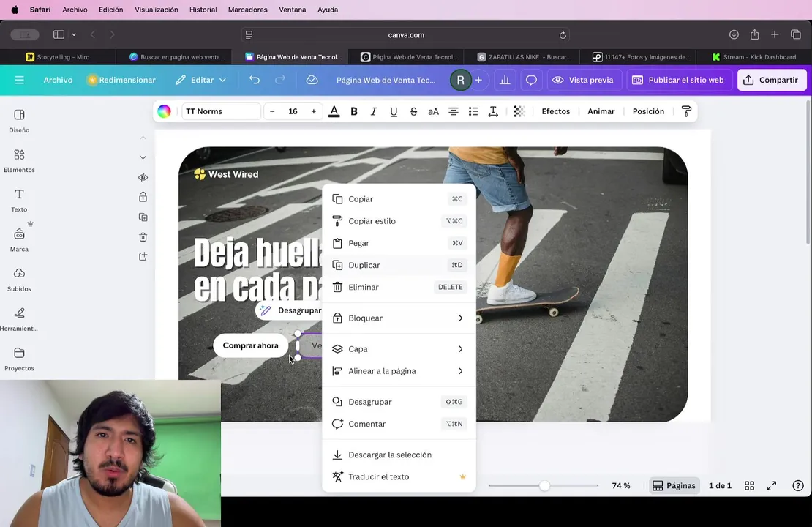Toggle strikethrough formatting

tap(413, 111)
